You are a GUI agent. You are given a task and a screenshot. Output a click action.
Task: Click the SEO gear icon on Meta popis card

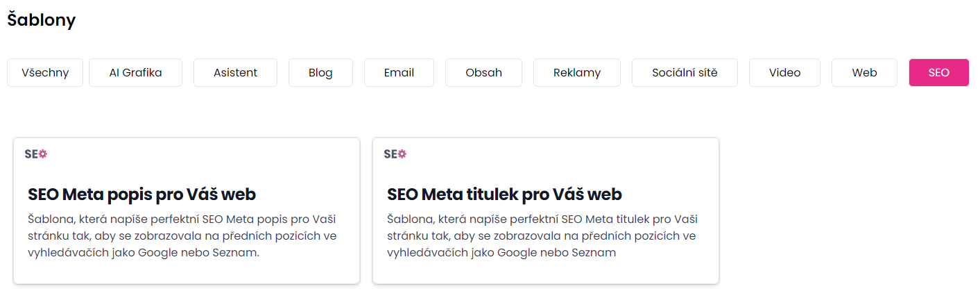(x=35, y=154)
